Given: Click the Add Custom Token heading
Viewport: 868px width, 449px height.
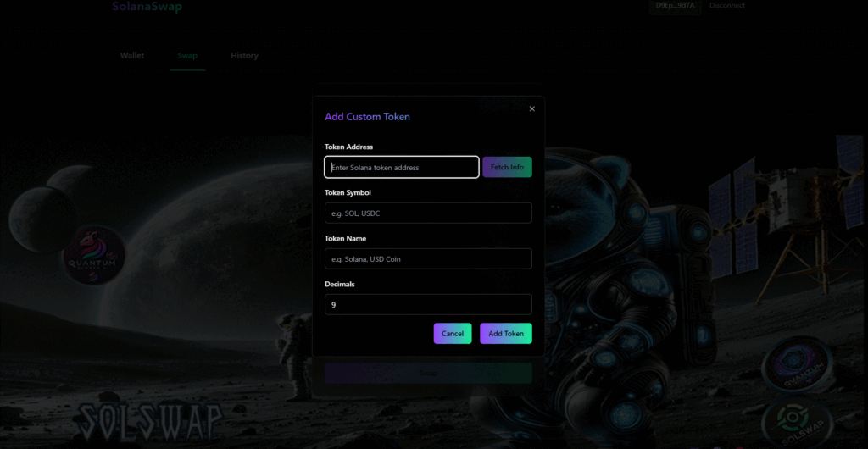Looking at the screenshot, I should click(367, 117).
